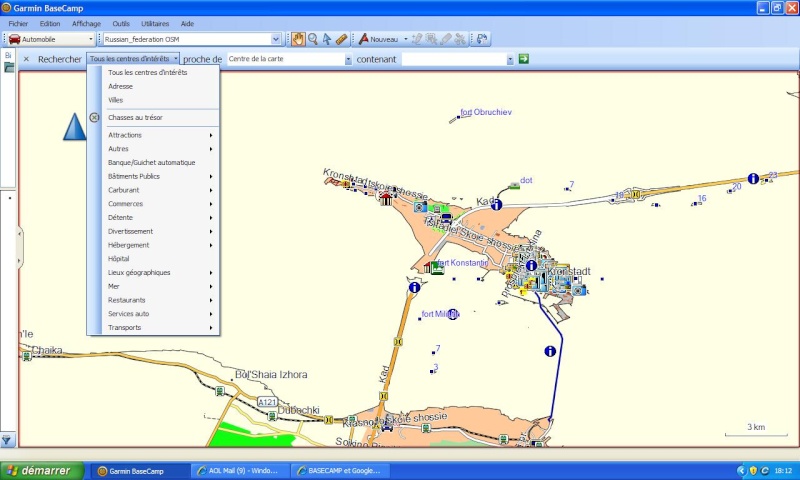Select the arrow Selection tool

coord(327,39)
